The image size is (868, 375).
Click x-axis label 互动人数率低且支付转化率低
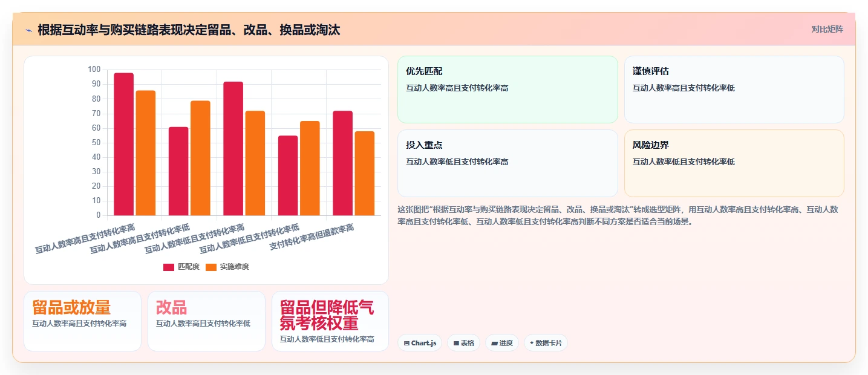pyautogui.click(x=250, y=239)
